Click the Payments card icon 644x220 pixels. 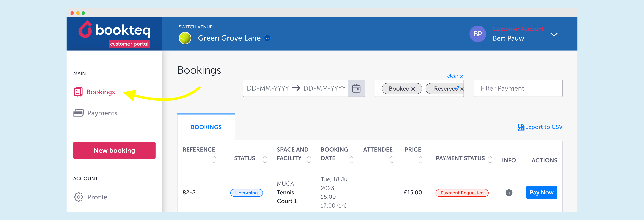[79, 113]
